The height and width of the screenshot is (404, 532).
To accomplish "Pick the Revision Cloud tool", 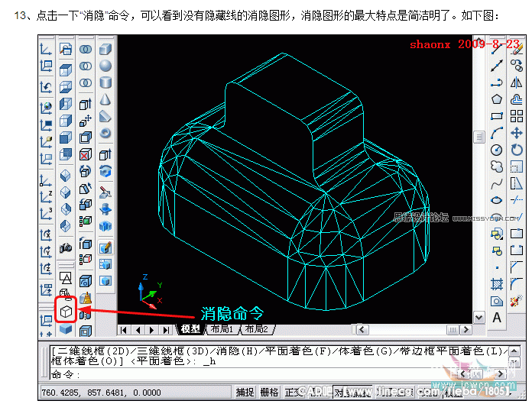I will [x=496, y=166].
